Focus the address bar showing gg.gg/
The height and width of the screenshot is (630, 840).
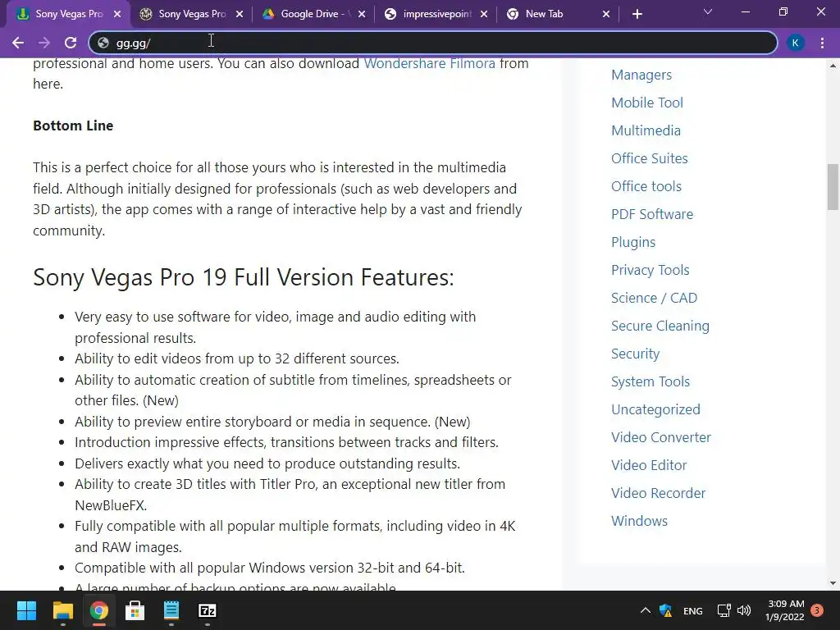[x=433, y=43]
